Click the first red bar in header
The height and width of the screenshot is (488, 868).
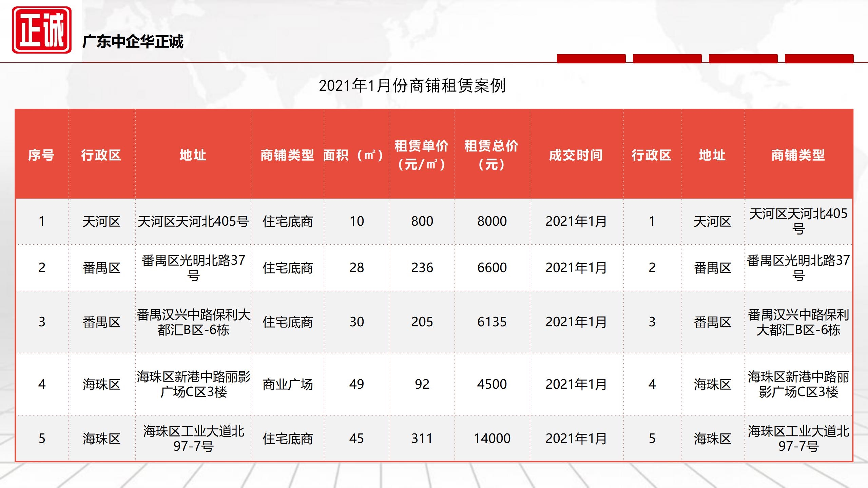pyautogui.click(x=591, y=59)
